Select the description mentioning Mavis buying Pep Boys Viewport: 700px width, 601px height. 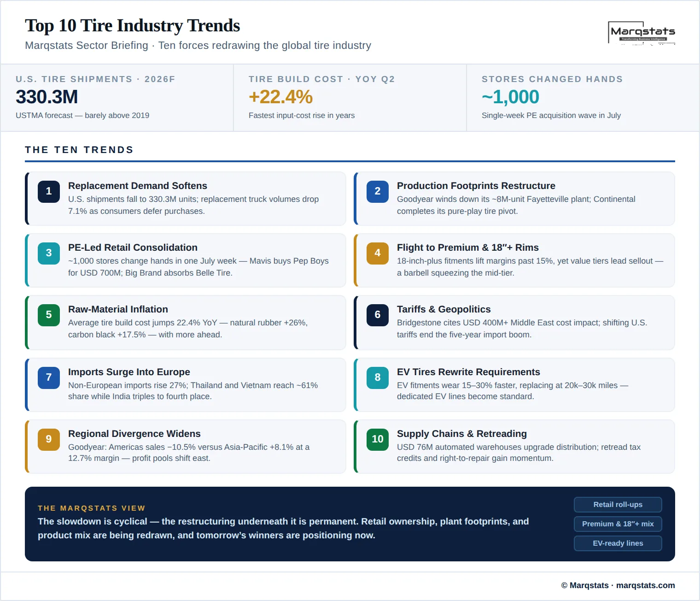(x=198, y=267)
